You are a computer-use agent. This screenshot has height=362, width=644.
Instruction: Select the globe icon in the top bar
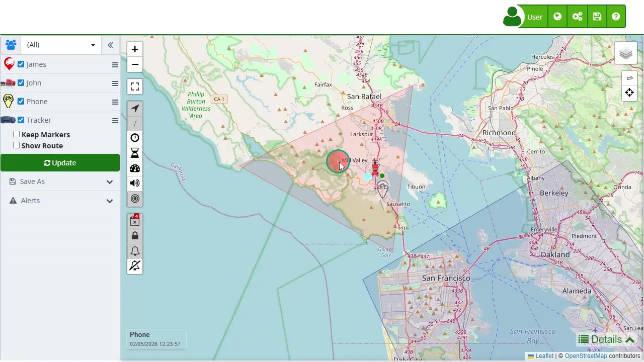click(557, 16)
